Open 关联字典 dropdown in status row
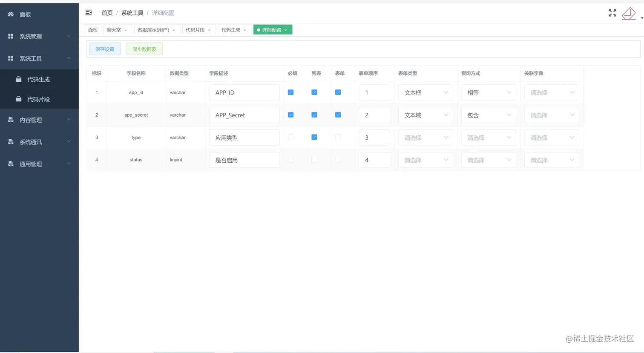The height and width of the screenshot is (353, 644). 552,160
